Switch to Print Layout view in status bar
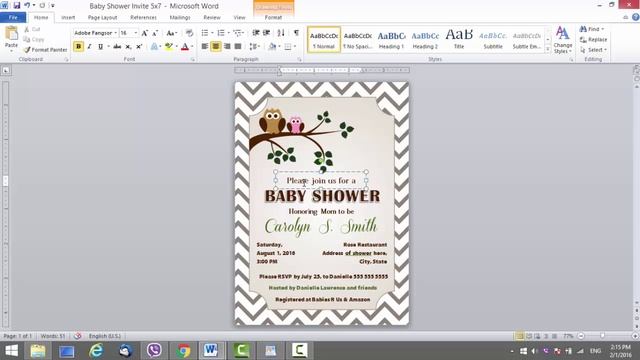 click(x=519, y=336)
